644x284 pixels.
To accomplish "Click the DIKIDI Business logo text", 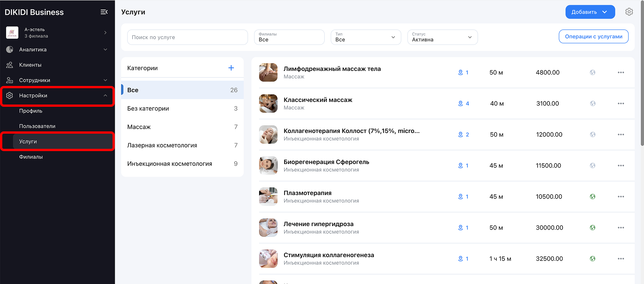I will [34, 12].
